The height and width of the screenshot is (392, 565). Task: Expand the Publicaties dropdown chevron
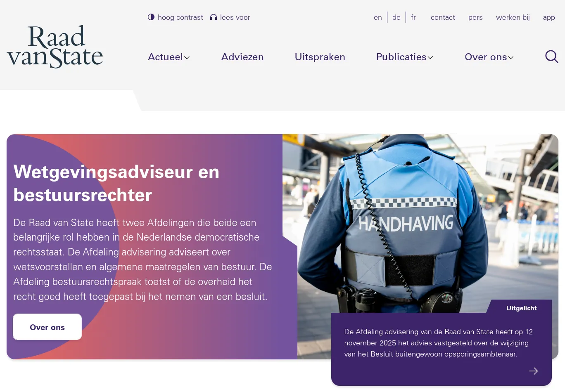click(430, 58)
